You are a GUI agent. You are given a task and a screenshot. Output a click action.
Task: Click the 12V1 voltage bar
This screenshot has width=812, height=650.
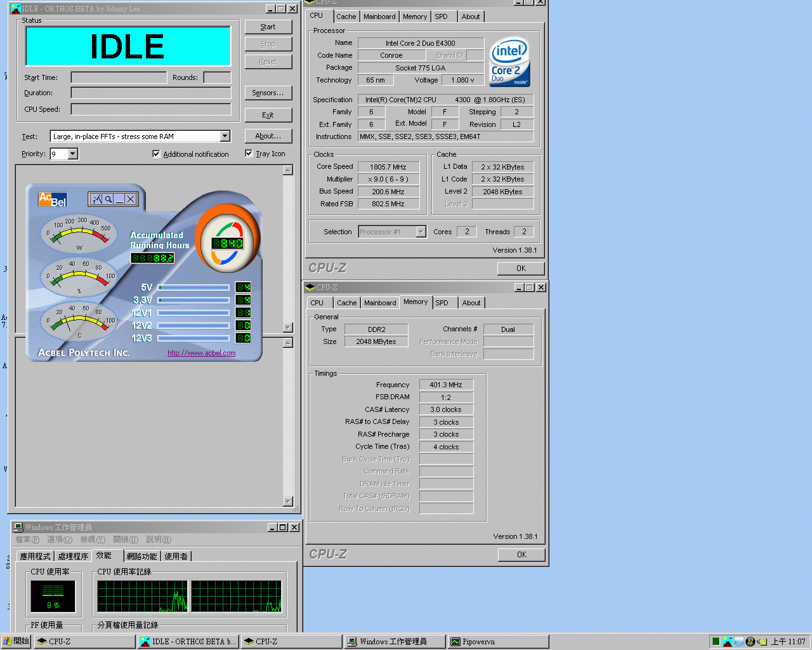tap(193, 313)
